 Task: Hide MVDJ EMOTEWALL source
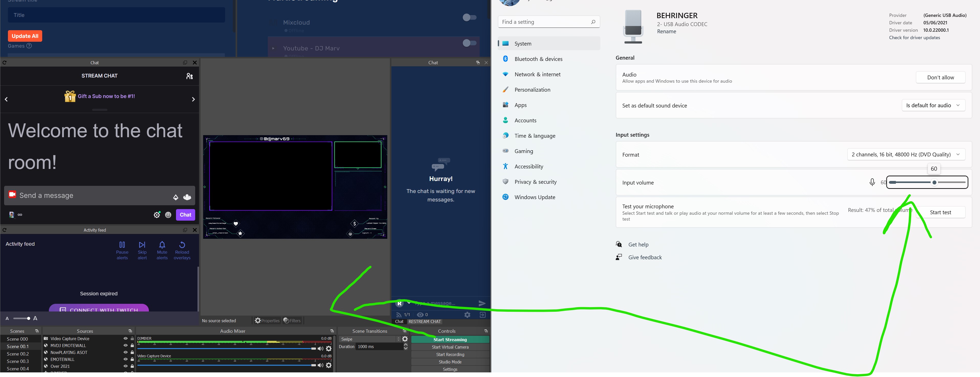point(125,346)
